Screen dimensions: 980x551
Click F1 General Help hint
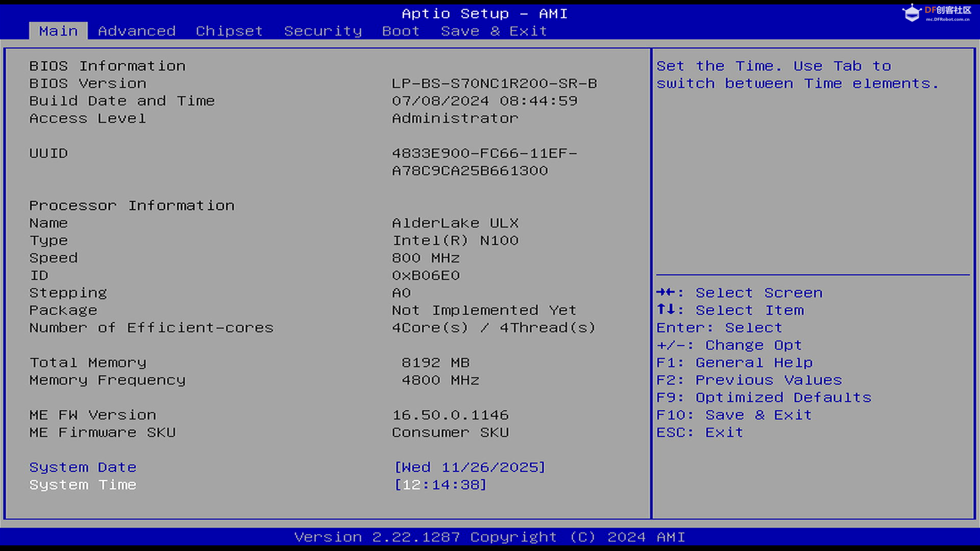coord(734,363)
